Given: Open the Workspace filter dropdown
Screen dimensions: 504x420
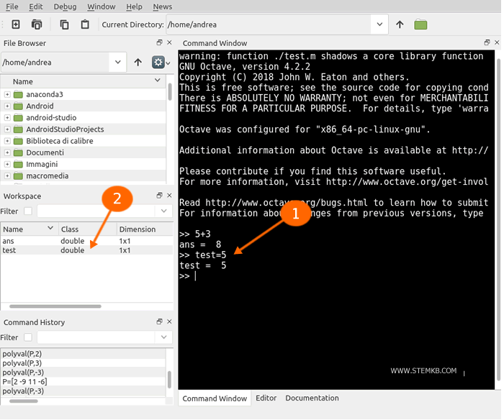Looking at the screenshot, I should point(163,211).
